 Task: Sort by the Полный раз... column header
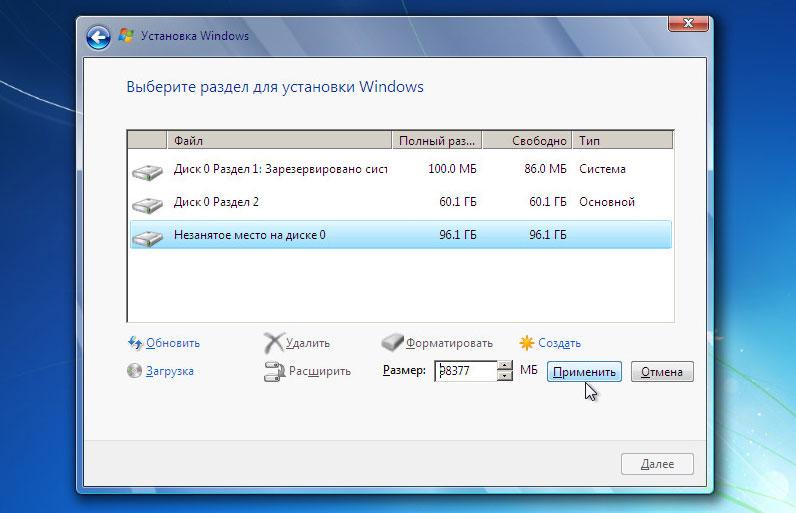[x=437, y=141]
